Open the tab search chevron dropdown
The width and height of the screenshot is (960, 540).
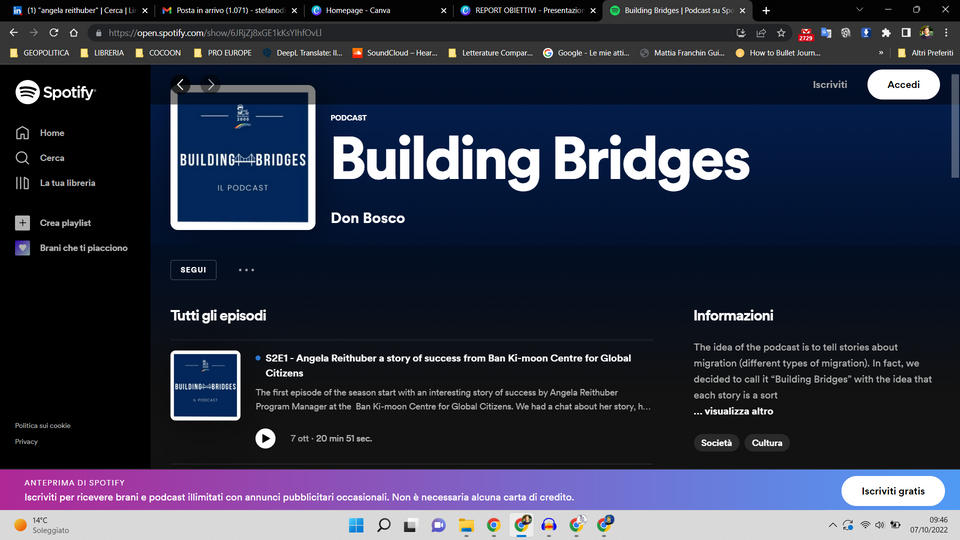click(860, 10)
